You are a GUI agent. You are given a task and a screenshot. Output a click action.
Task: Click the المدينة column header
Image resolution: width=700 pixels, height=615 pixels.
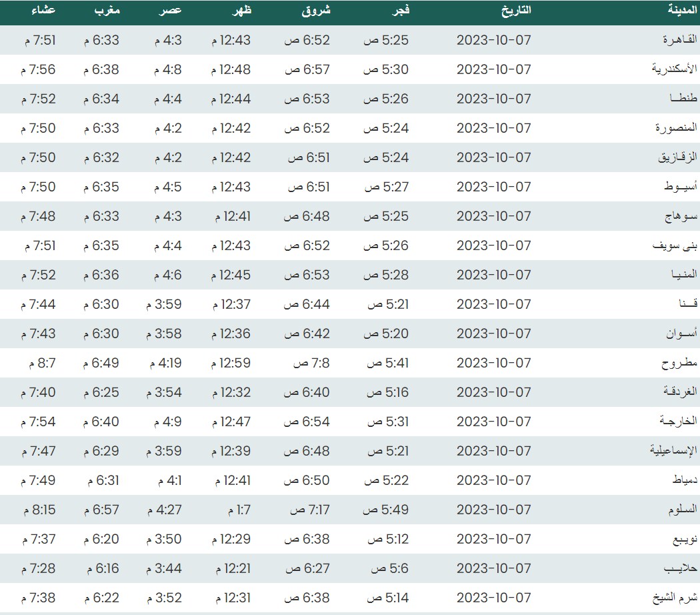point(683,11)
